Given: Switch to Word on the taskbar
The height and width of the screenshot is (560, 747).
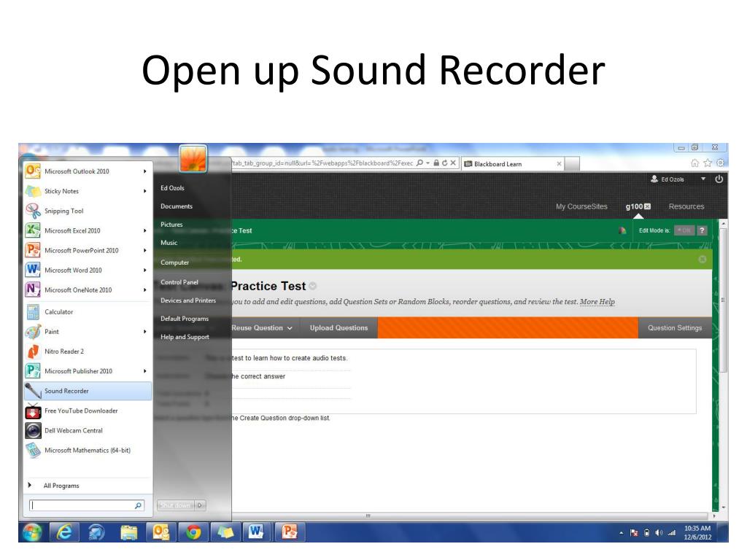Looking at the screenshot, I should pyautogui.click(x=256, y=532).
